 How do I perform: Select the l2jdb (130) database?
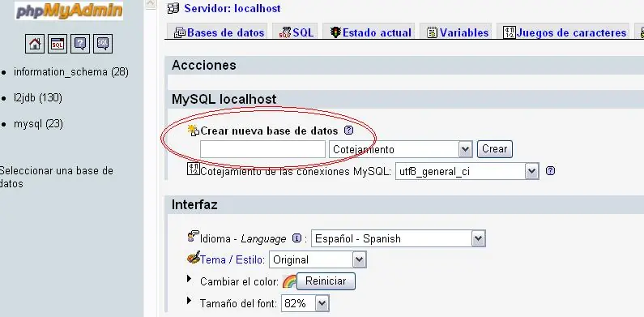pyautogui.click(x=38, y=98)
